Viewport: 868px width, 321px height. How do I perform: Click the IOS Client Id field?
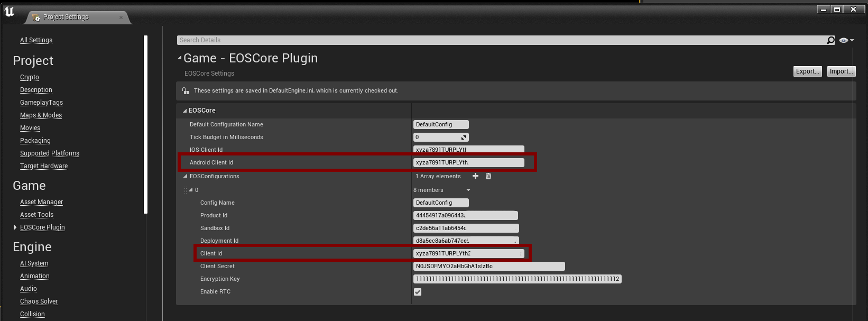[x=469, y=150]
